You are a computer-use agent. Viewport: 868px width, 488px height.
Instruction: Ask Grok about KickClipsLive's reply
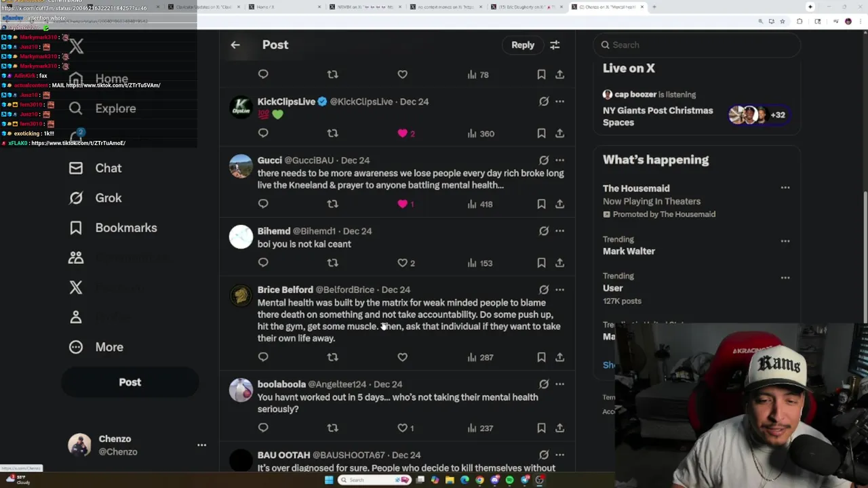pos(544,102)
